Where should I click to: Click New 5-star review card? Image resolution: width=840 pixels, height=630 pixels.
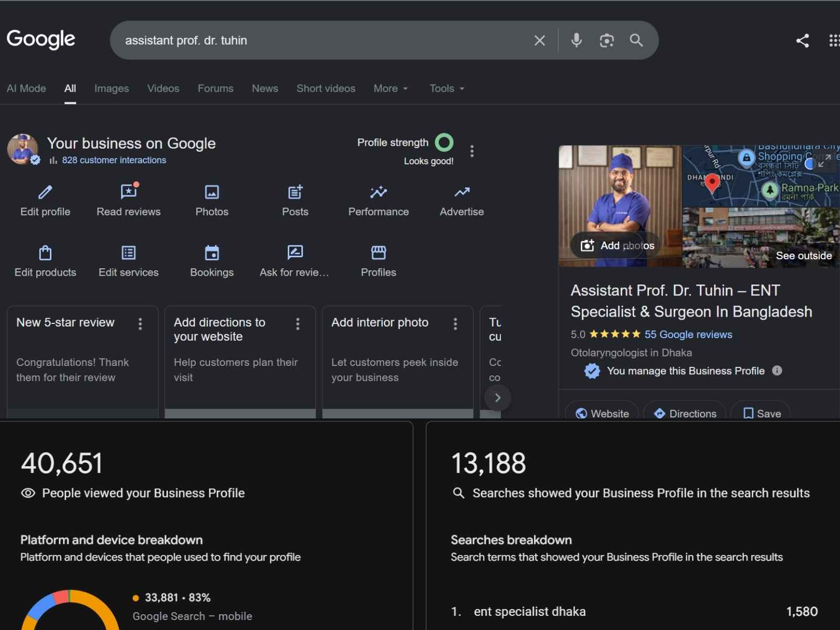point(82,362)
